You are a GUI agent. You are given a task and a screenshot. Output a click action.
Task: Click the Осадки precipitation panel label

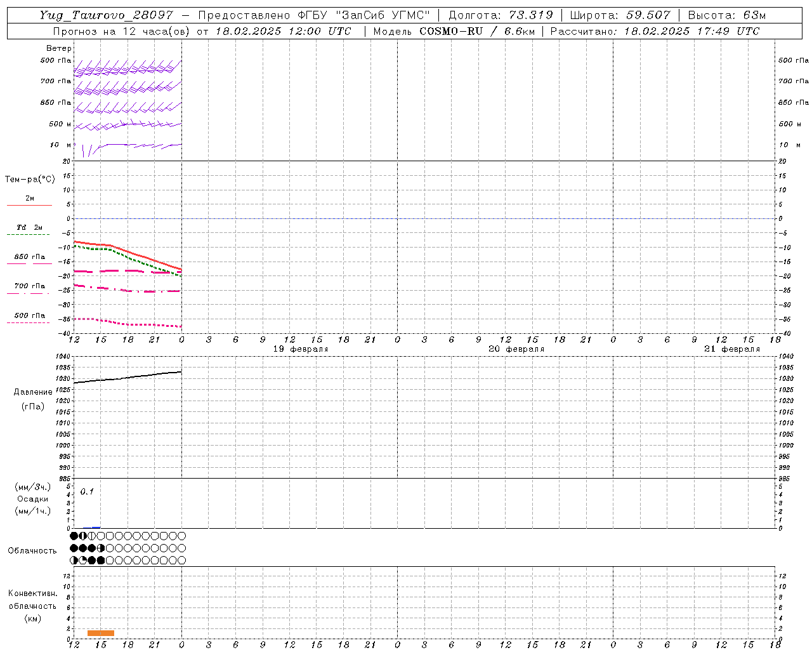click(33, 499)
